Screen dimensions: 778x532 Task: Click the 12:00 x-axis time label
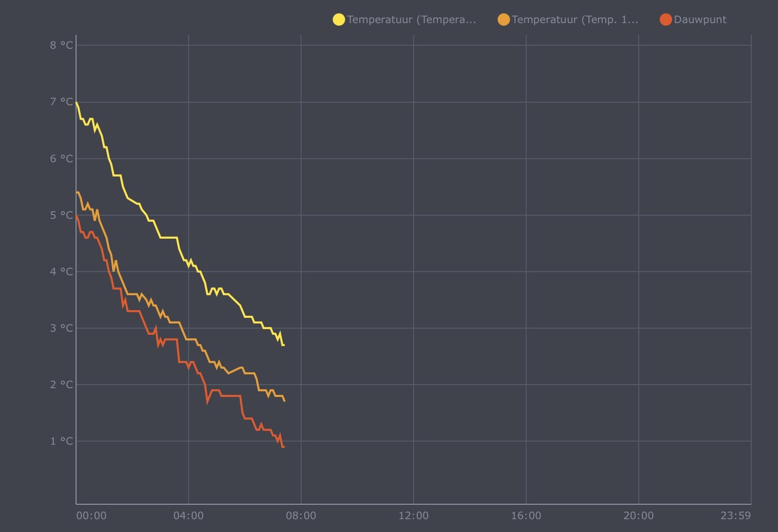(414, 516)
